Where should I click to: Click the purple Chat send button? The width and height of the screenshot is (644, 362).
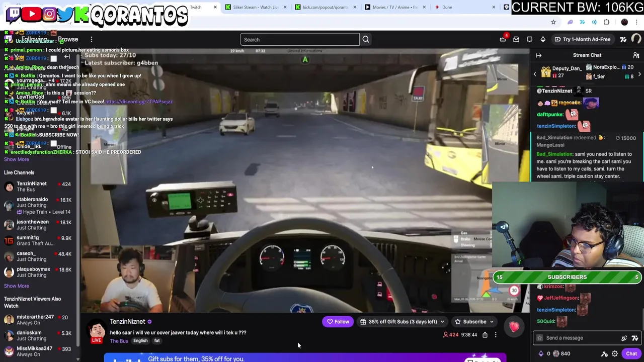pyautogui.click(x=631, y=353)
